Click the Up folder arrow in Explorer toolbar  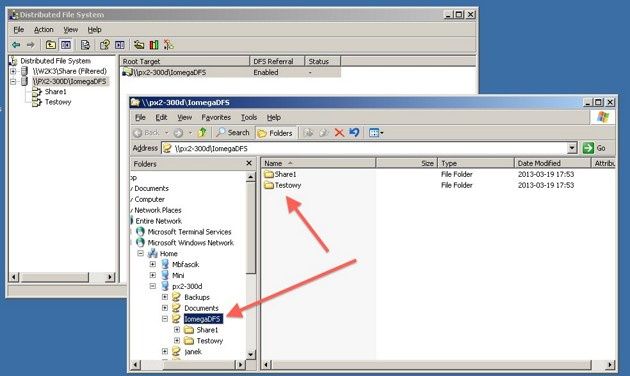(x=202, y=132)
